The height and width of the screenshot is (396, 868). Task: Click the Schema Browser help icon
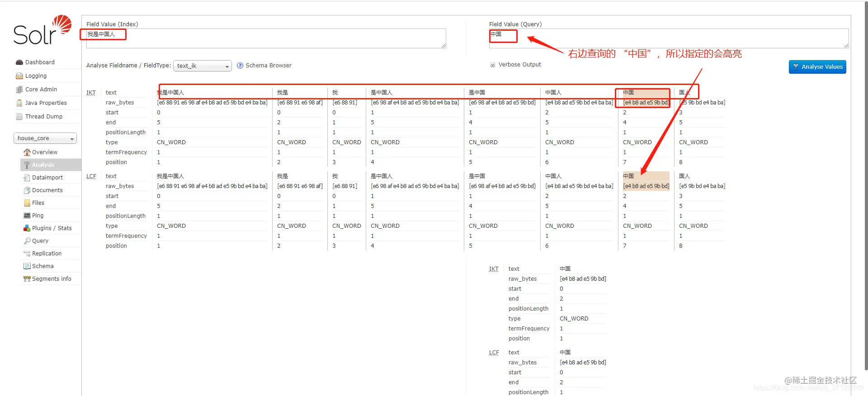[240, 66]
